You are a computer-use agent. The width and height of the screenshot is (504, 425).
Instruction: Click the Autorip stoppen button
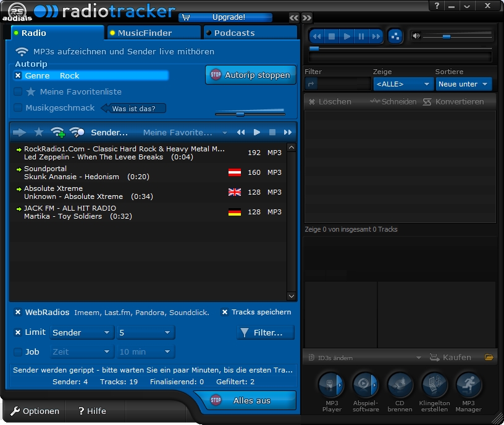pyautogui.click(x=250, y=74)
